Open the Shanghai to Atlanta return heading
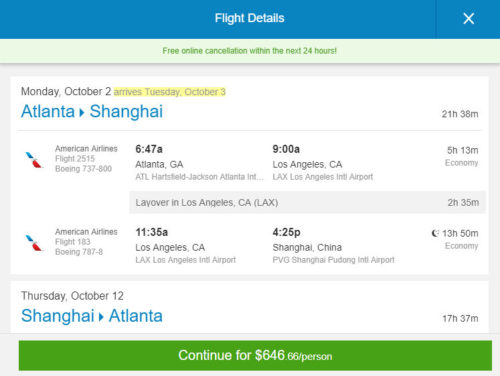The width and height of the screenshot is (500, 376). pyautogui.click(x=92, y=316)
